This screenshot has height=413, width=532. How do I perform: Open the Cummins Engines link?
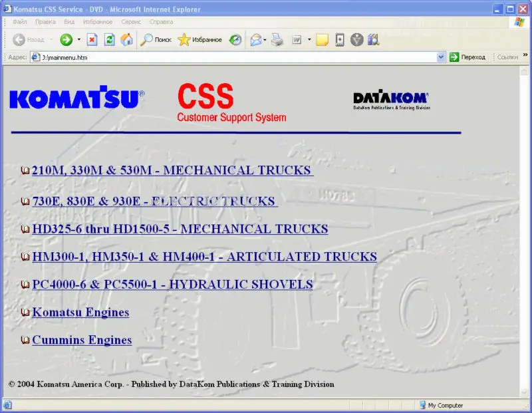pos(82,340)
